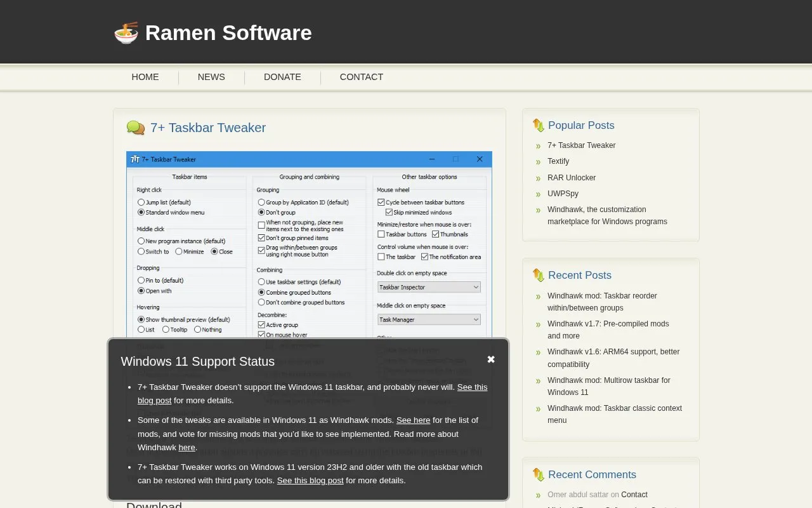The width and height of the screenshot is (812, 508).
Task: Go to the NEWS page
Action: 211,77
